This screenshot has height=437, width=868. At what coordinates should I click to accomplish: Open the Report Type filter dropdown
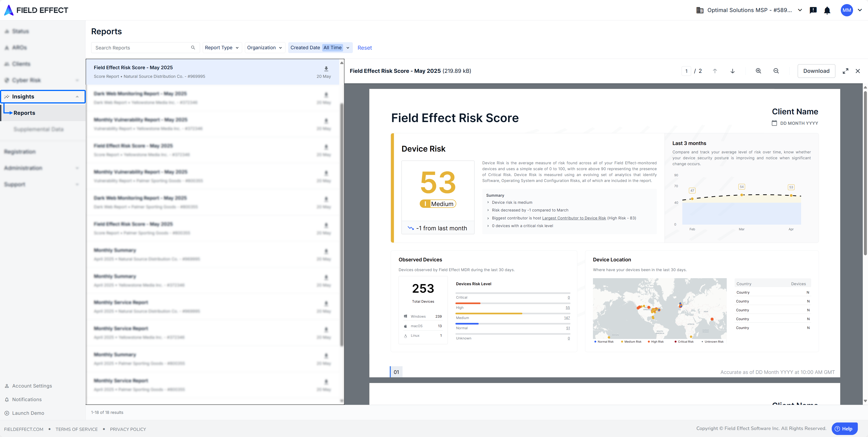click(x=222, y=48)
